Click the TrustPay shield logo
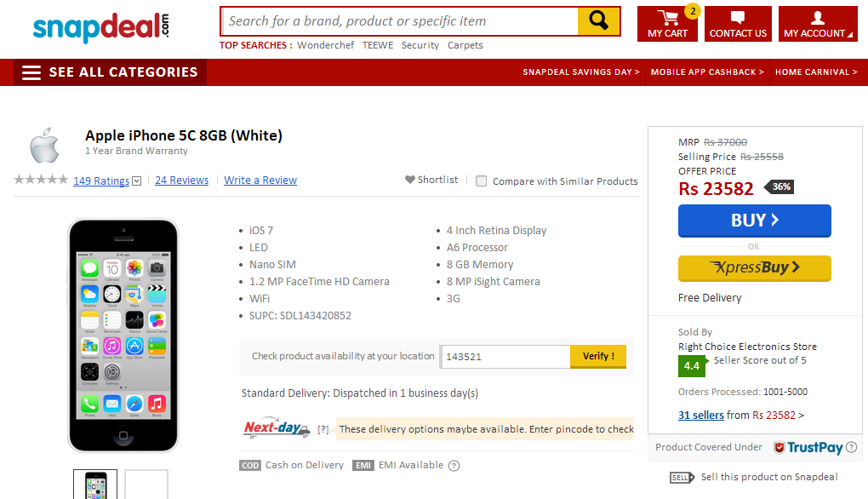 (808, 448)
